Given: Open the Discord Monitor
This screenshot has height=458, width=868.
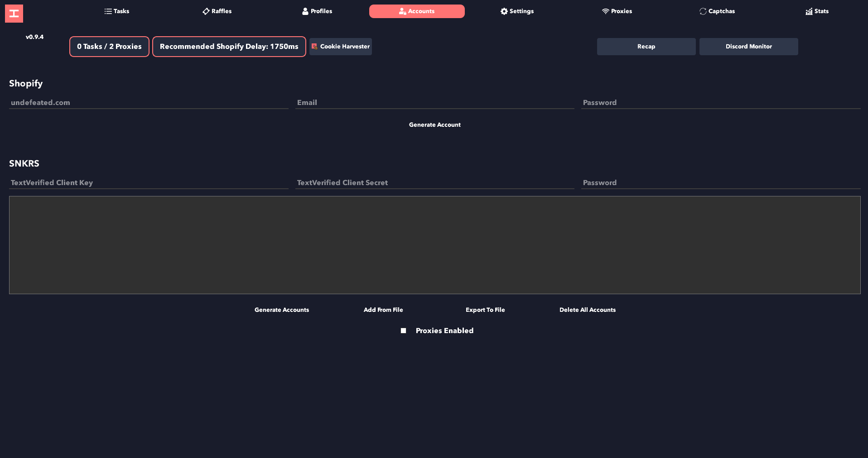Looking at the screenshot, I should coord(748,47).
